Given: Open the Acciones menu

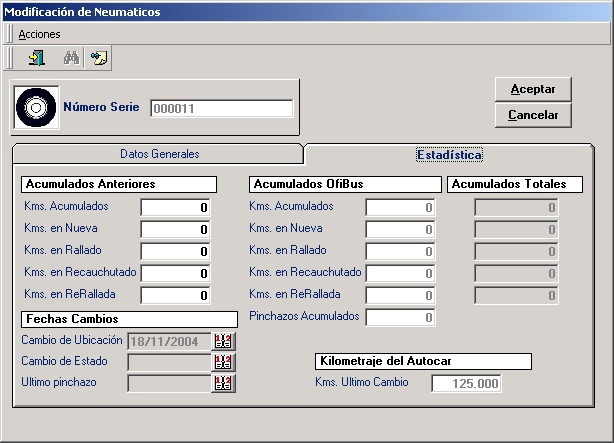Looking at the screenshot, I should click(x=39, y=34).
